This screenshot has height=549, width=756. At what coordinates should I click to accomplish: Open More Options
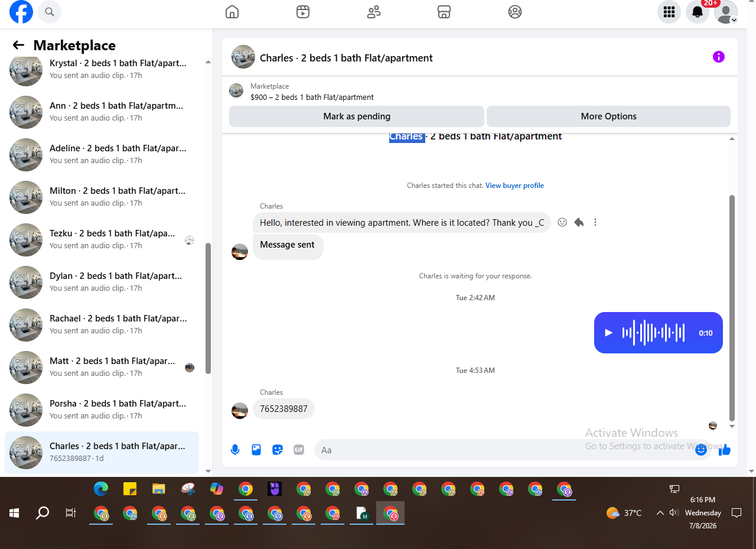tap(608, 116)
